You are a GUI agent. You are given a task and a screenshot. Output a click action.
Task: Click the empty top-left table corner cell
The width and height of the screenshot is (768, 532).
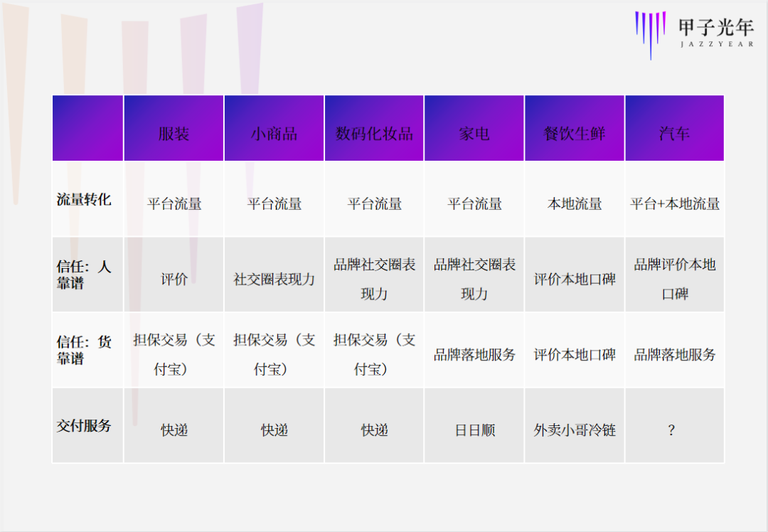pyautogui.click(x=87, y=128)
